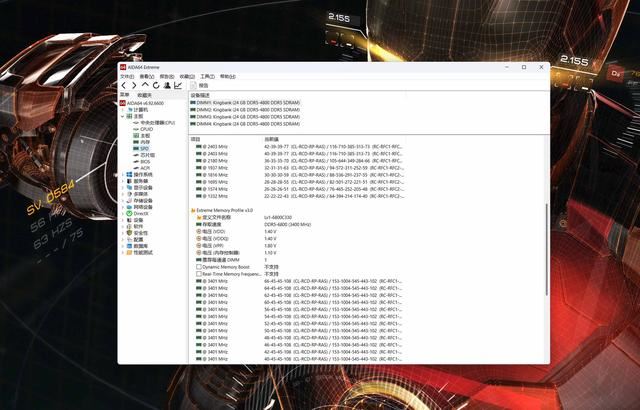640x410 pixels.
Task: Select CPUID in the tree
Action: 143,129
